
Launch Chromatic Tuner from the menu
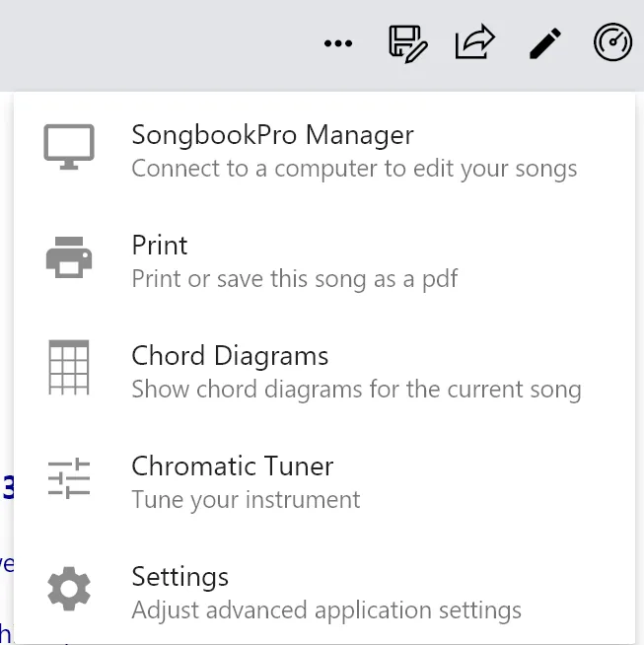pos(324,481)
